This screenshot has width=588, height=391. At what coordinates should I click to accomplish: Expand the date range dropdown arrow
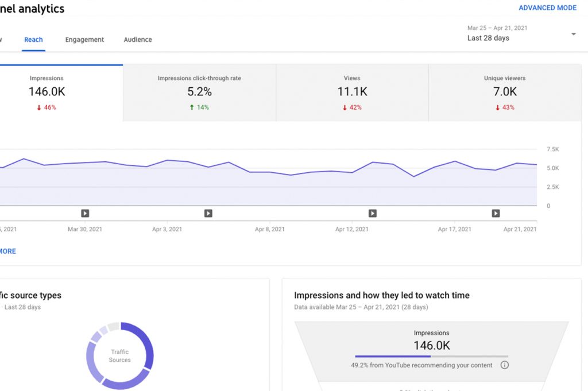click(574, 34)
